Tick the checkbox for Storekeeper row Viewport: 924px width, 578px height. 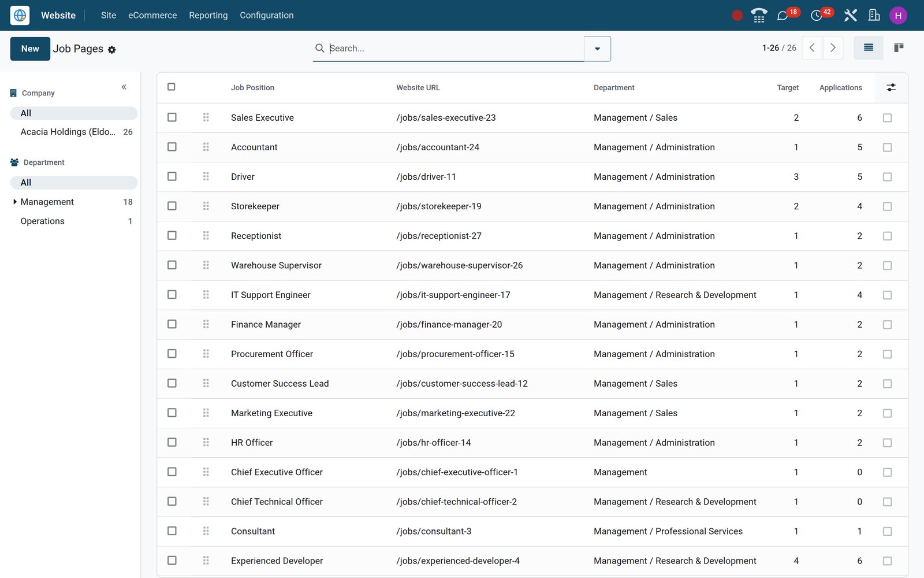click(x=172, y=206)
